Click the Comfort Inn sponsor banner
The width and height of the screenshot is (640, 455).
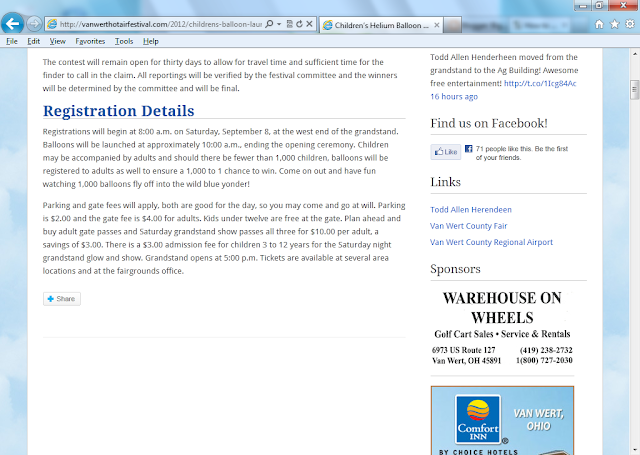(502, 420)
